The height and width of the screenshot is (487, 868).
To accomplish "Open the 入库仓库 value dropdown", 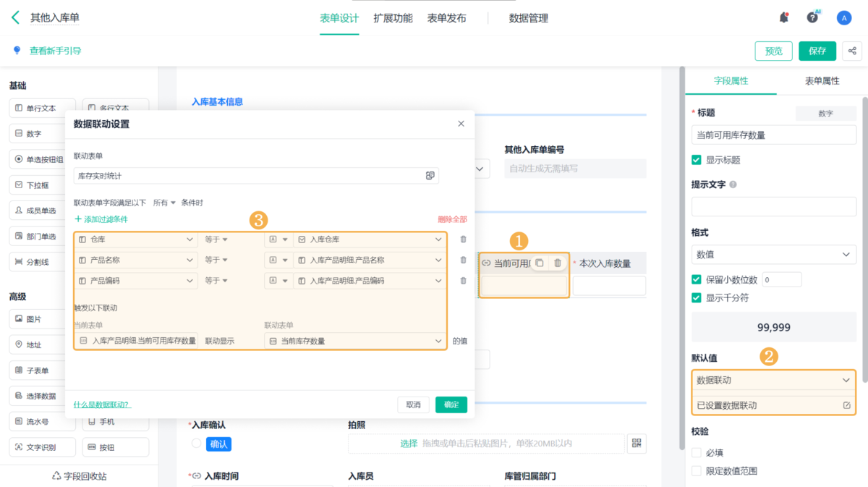I will tap(370, 240).
